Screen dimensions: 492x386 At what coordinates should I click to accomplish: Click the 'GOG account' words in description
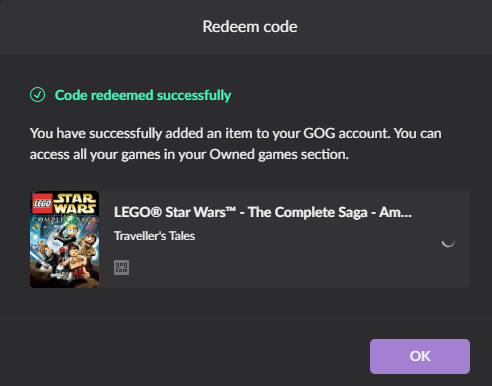click(347, 133)
